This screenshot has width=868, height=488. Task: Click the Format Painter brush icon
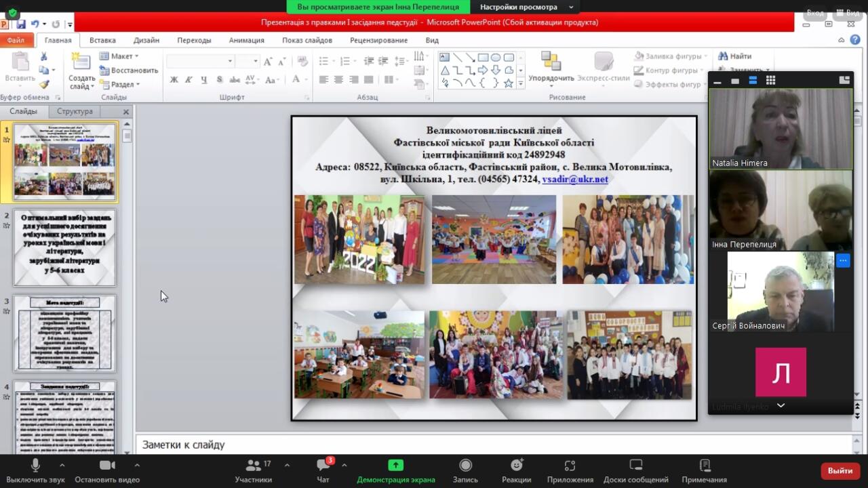click(x=43, y=85)
